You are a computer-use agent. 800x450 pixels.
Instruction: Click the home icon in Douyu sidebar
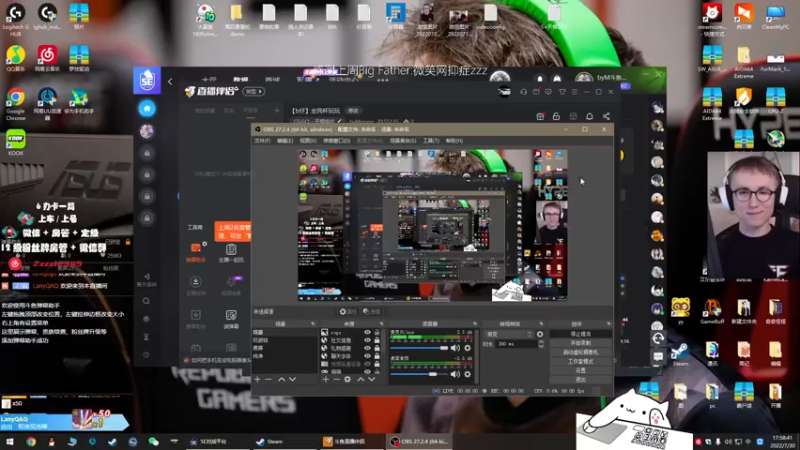pyautogui.click(x=147, y=108)
